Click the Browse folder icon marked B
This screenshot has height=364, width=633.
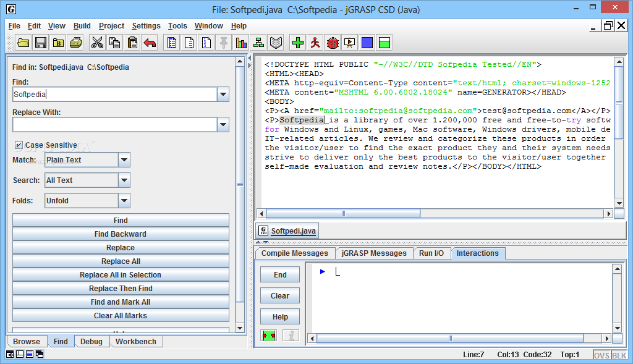click(58, 43)
